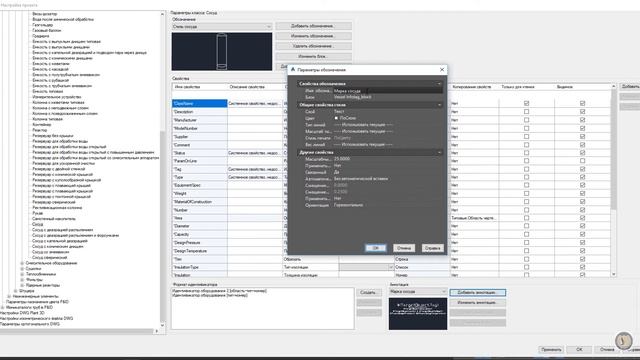The height and width of the screenshot is (360, 640).
Task: Click OK in the symbol settings dialog
Action: (x=376, y=248)
